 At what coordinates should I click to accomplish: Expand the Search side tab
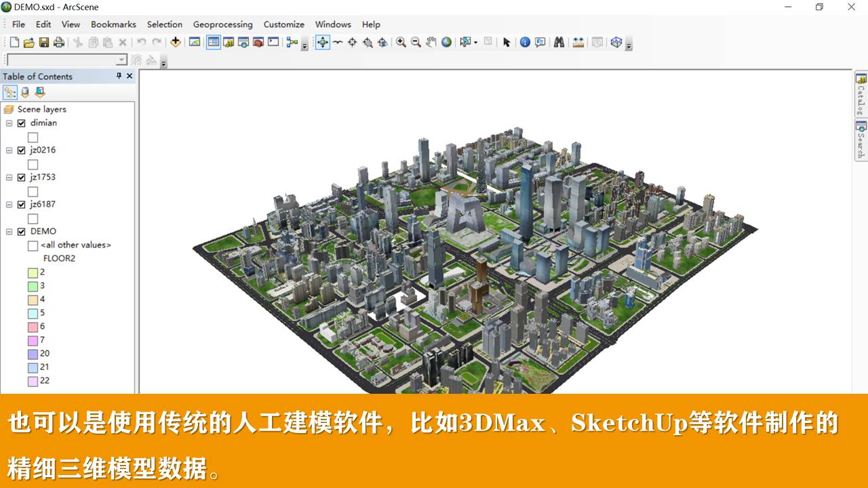(x=861, y=140)
